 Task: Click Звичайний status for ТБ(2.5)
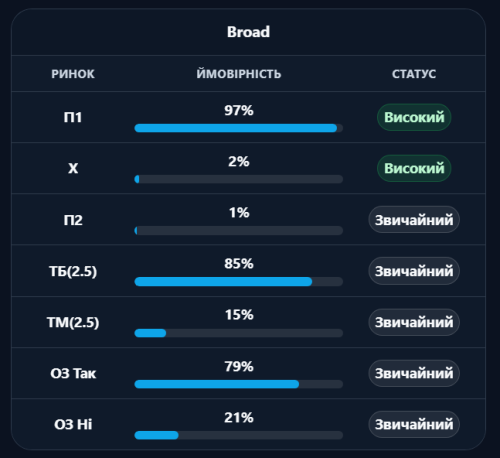pyautogui.click(x=414, y=271)
